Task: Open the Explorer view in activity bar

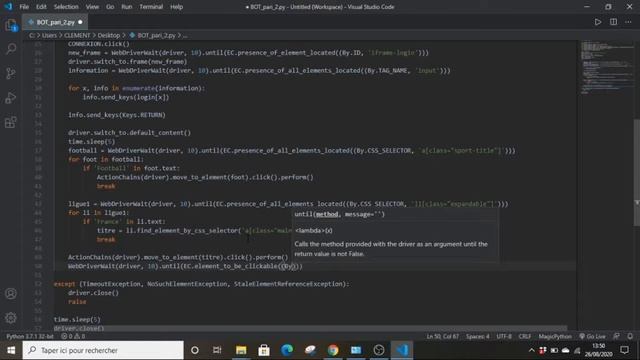Action: pos(11,26)
